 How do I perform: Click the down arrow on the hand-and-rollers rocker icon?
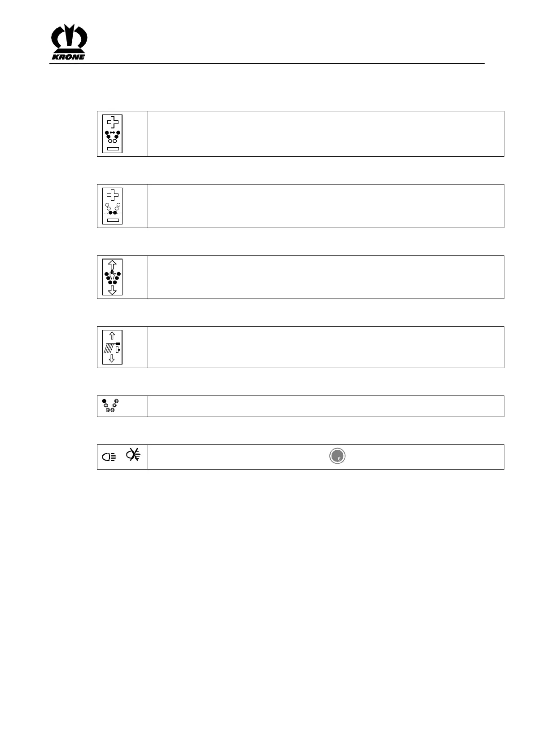(112, 290)
